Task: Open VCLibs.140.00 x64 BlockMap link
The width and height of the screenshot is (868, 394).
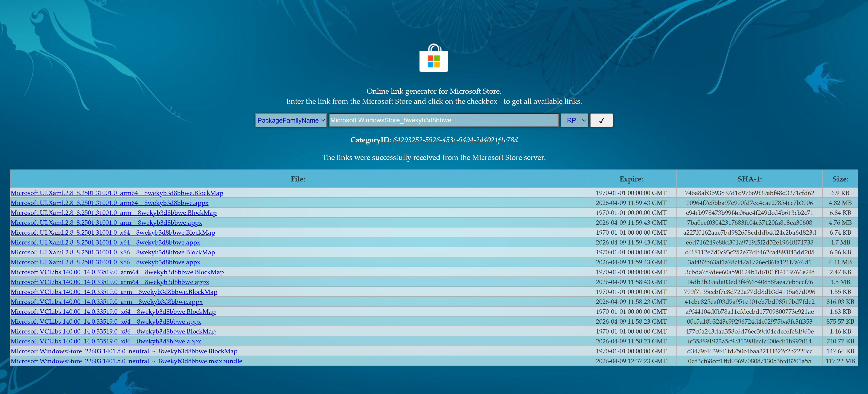Action: point(113,311)
